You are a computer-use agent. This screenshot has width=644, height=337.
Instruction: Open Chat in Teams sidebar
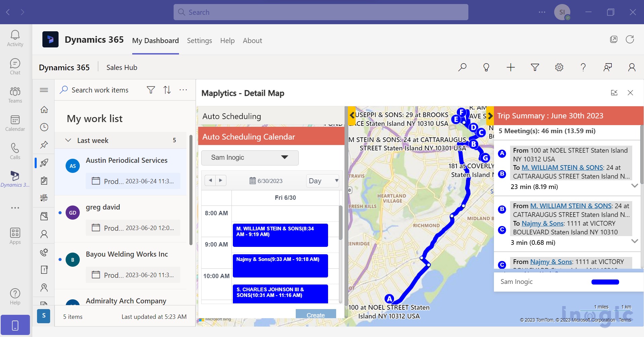pos(15,67)
